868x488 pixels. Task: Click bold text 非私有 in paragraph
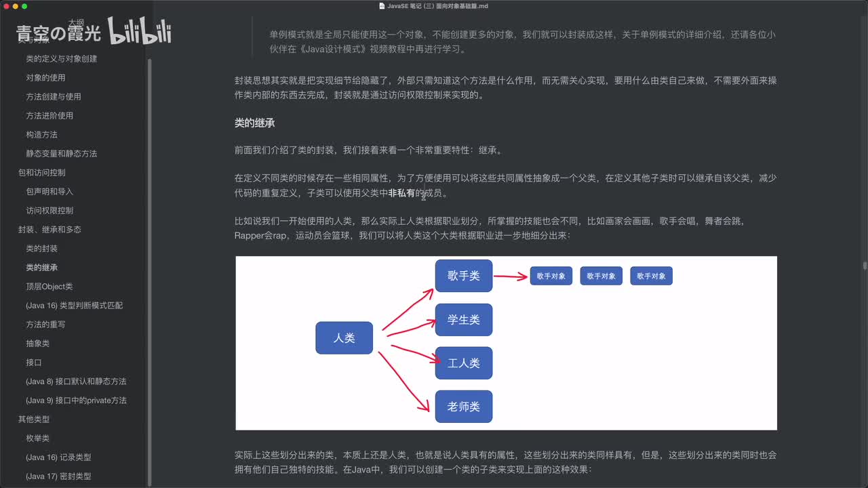[x=401, y=194]
